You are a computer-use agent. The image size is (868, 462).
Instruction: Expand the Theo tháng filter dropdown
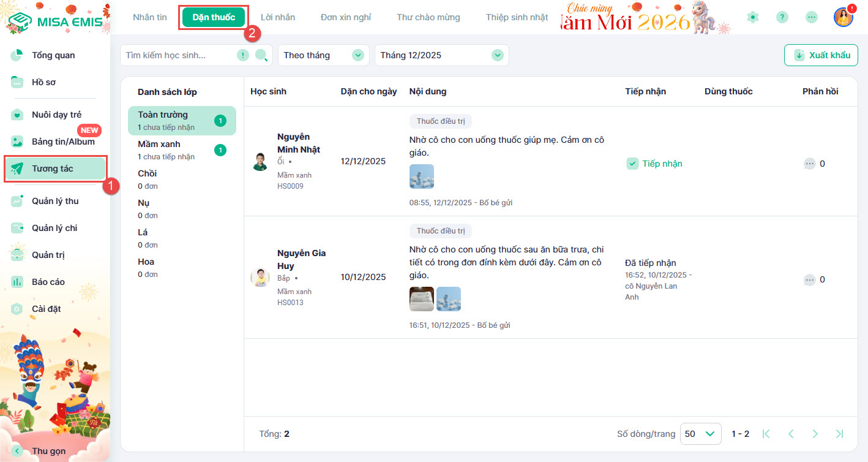tap(323, 55)
